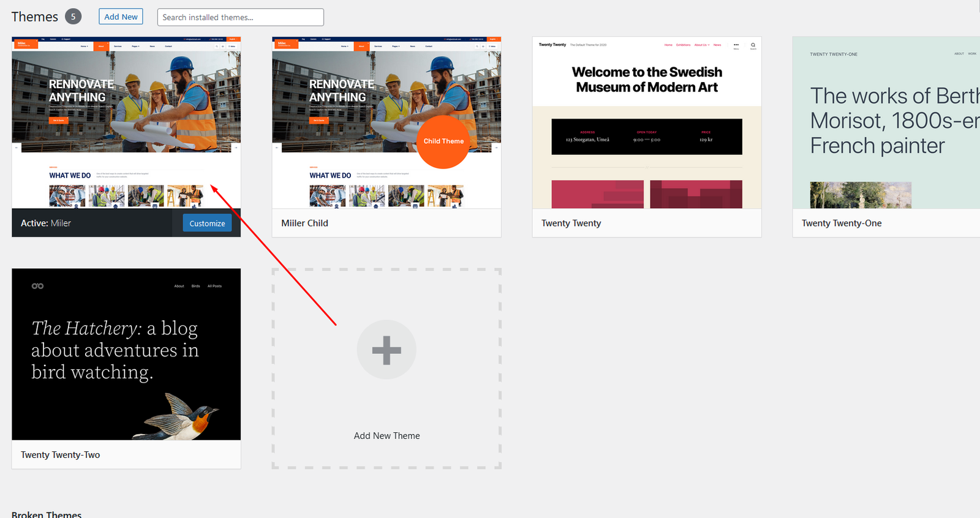980x518 pixels.
Task: Focus the Search installed themes field
Action: [240, 17]
